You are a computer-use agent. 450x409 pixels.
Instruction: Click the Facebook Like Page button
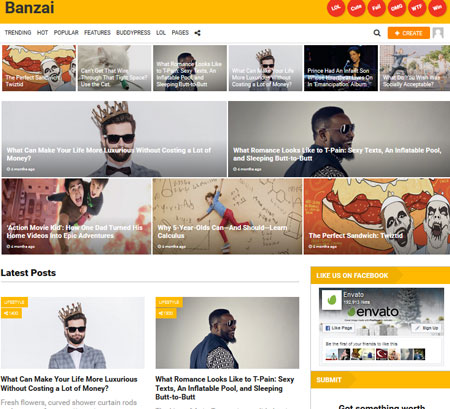tap(339, 328)
